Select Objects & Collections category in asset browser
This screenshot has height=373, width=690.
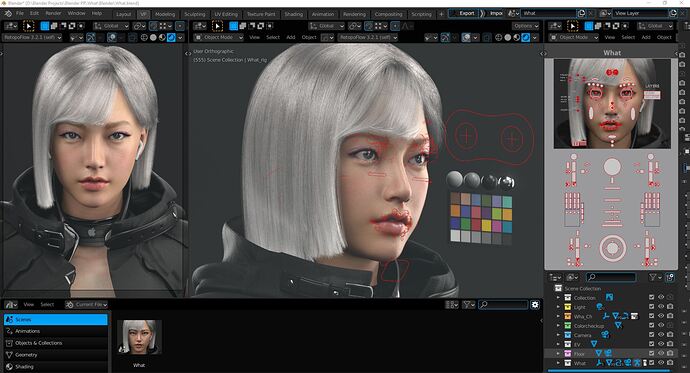(55, 343)
